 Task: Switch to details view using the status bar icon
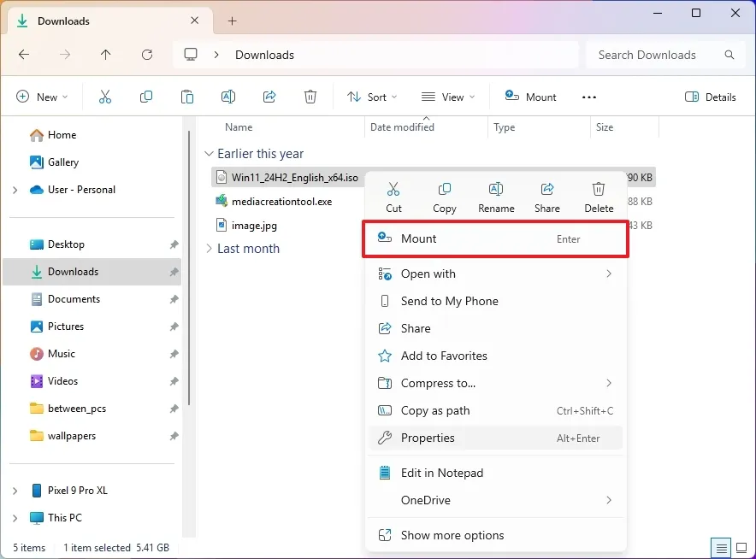point(720,547)
